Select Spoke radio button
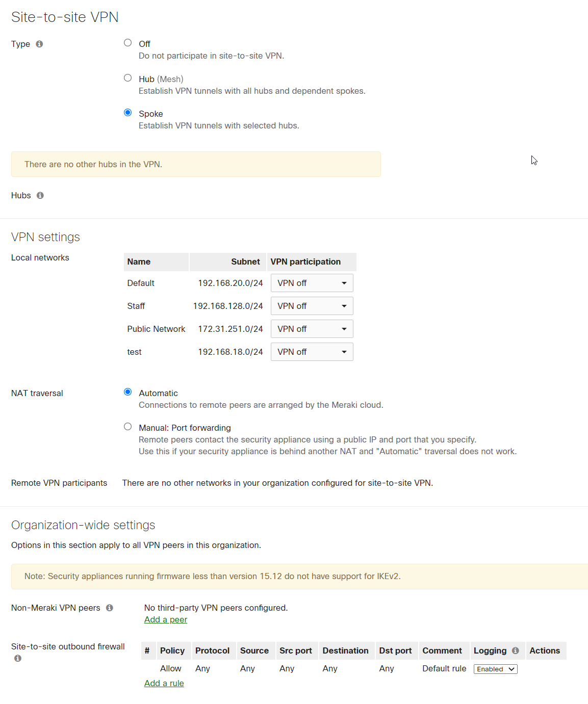Image resolution: width=588 pixels, height=704 pixels. [128, 113]
